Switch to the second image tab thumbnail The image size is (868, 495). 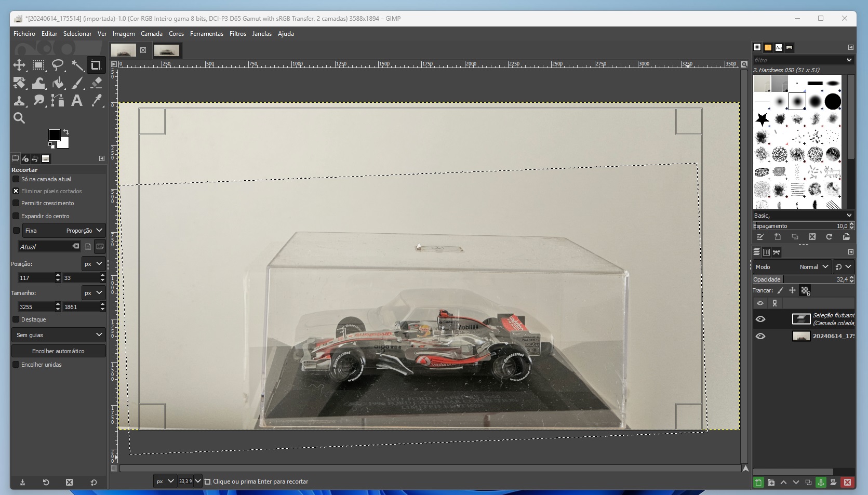167,50
